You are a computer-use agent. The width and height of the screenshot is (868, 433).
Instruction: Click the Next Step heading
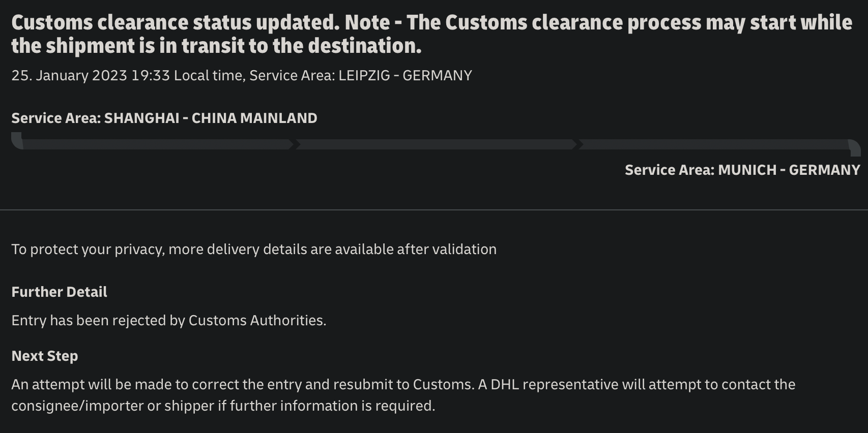click(x=45, y=356)
